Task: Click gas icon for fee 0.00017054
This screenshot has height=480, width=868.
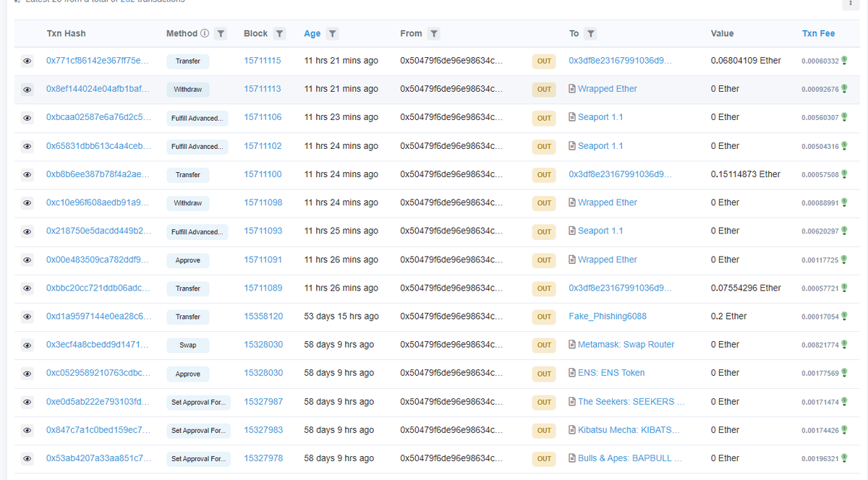Action: pos(844,316)
